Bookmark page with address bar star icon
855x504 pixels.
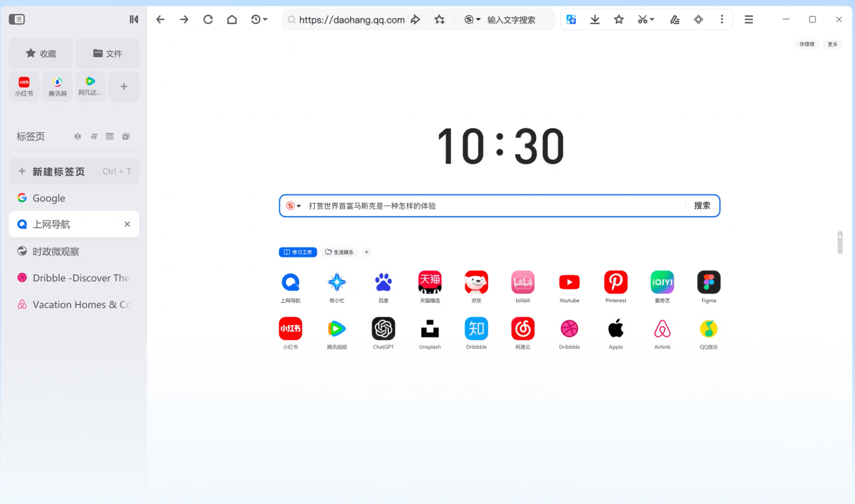coord(439,20)
